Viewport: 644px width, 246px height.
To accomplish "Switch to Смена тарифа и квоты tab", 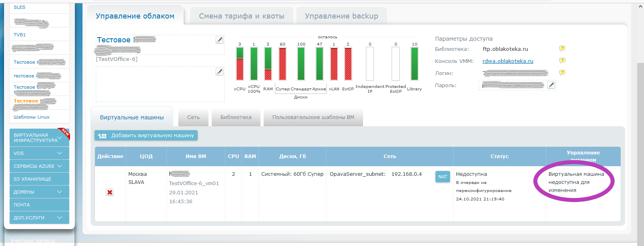I will (242, 16).
